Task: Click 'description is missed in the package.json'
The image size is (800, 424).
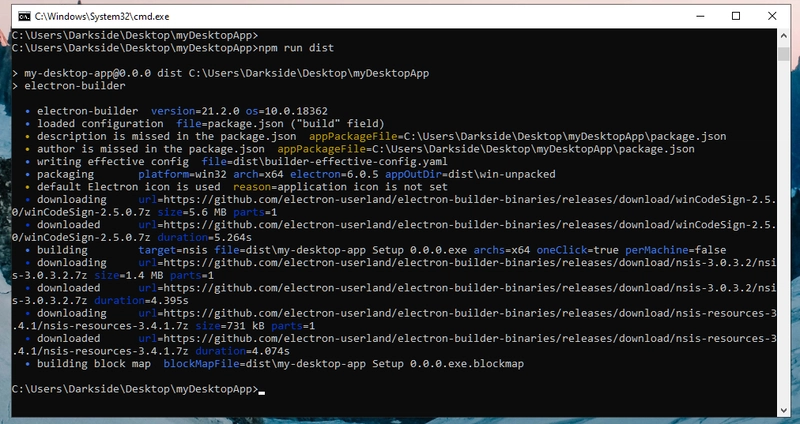Action: [x=166, y=136]
